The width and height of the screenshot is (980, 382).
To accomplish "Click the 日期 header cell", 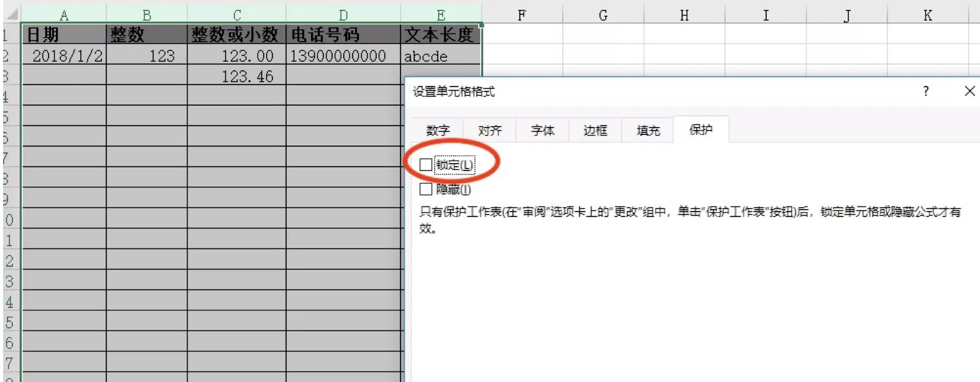I will [x=64, y=34].
